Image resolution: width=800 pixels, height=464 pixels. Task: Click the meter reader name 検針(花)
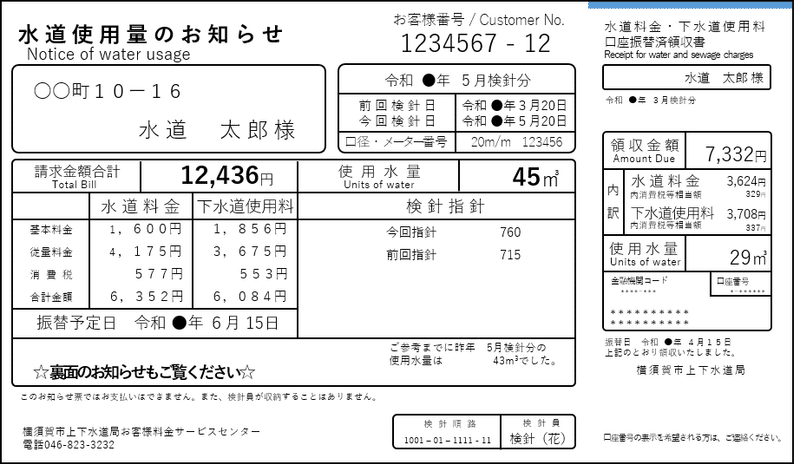538,438
